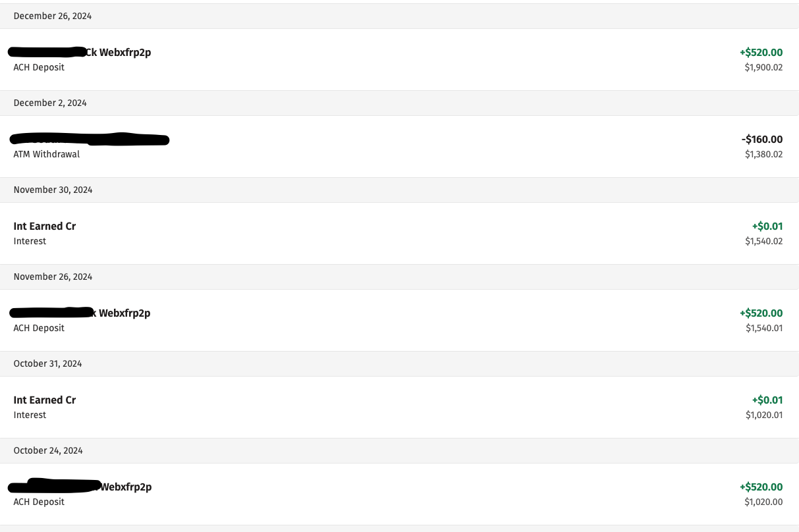Select the $1,380.02 running balance
This screenshot has height=532, width=799.
763,154
